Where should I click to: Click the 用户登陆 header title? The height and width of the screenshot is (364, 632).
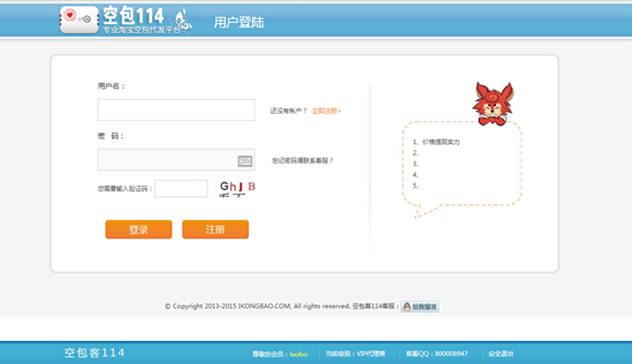[x=239, y=22]
